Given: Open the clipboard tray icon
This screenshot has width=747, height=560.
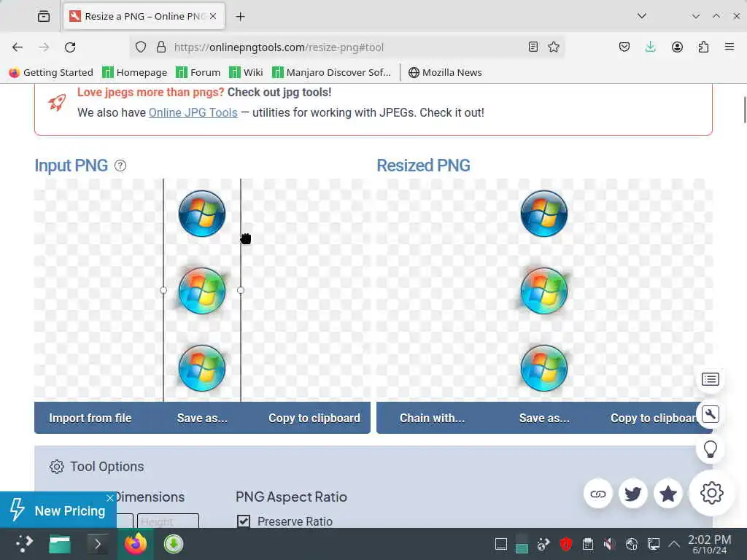Looking at the screenshot, I should point(588,544).
